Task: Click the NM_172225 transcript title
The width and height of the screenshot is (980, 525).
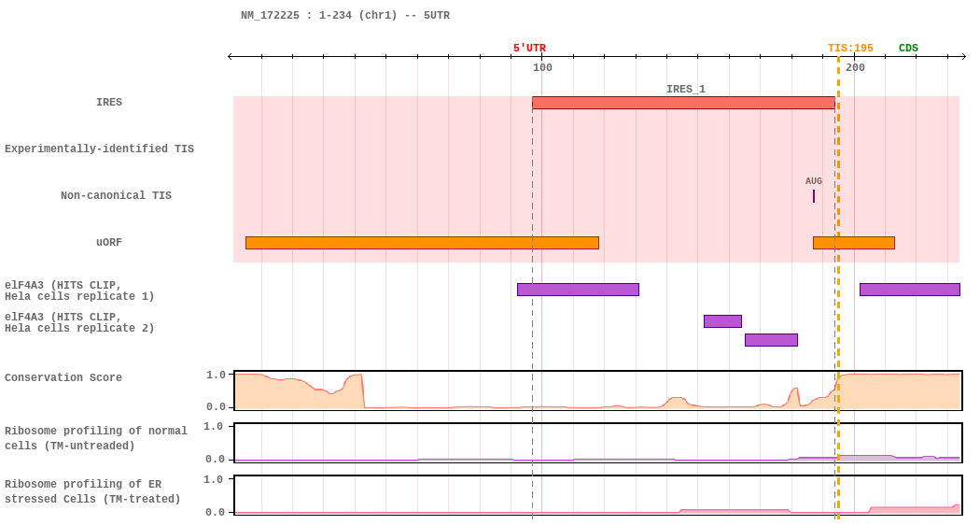Action: click(345, 15)
